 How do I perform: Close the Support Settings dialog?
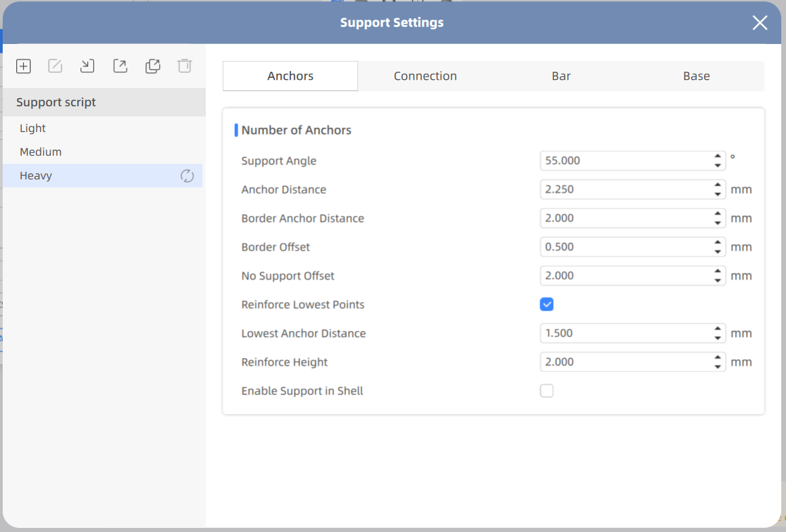760,23
